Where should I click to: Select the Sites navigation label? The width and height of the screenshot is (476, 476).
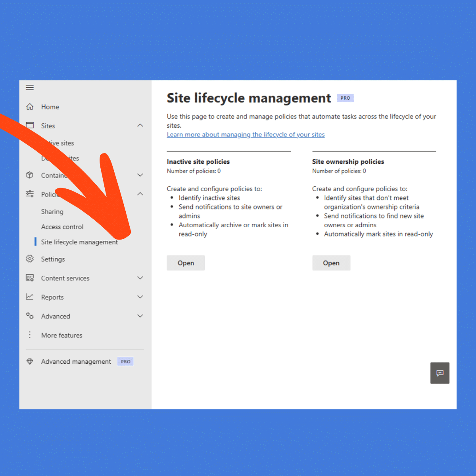point(48,126)
